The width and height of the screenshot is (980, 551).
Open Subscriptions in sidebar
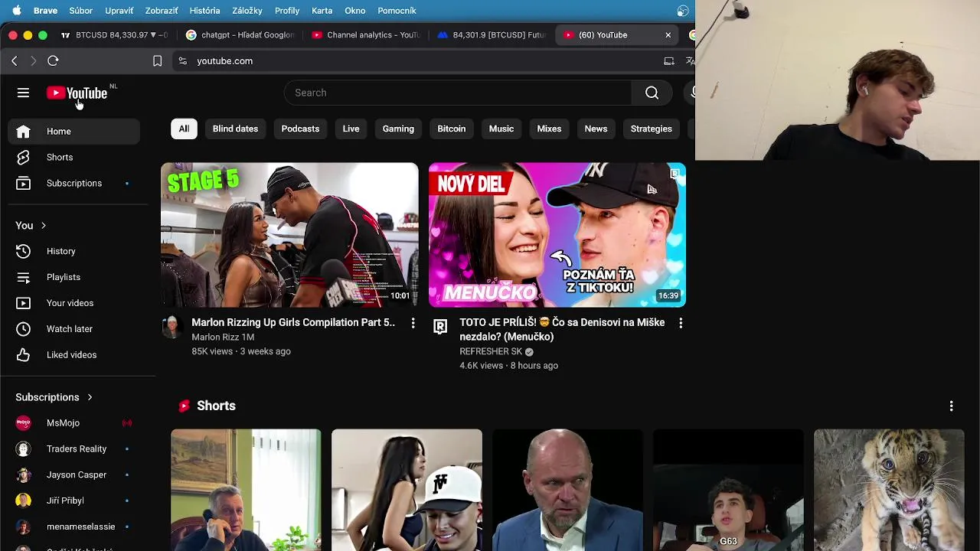[73, 184]
